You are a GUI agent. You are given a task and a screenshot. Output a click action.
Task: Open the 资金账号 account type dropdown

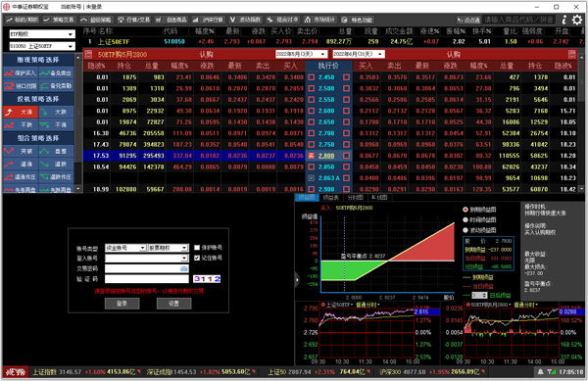[125, 248]
